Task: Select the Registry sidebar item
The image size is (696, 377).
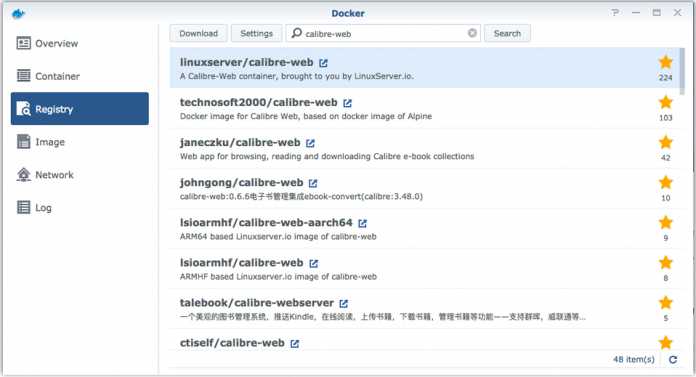Action: (x=80, y=109)
